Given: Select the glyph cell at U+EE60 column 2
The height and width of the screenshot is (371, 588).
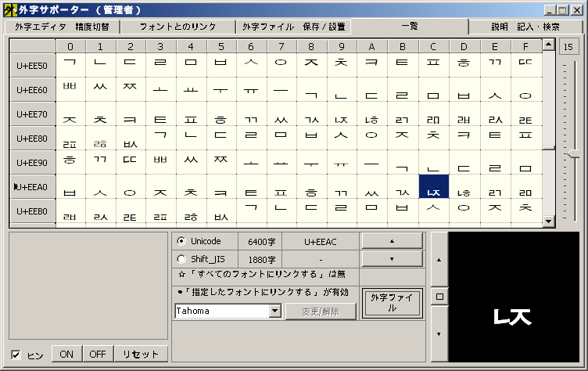Looking at the screenshot, I should (130, 89).
